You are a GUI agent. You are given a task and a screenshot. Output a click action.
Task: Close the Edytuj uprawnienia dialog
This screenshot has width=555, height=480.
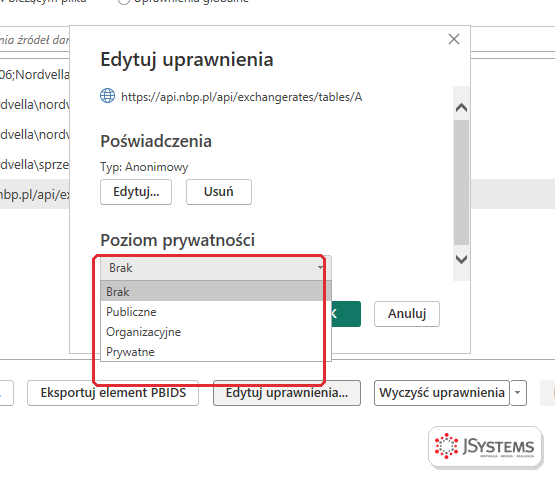point(454,39)
